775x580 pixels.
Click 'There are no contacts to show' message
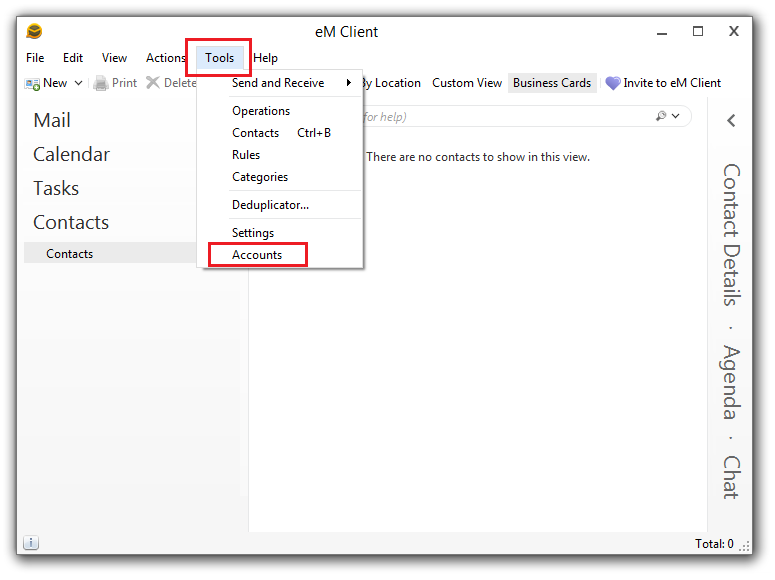point(477,157)
